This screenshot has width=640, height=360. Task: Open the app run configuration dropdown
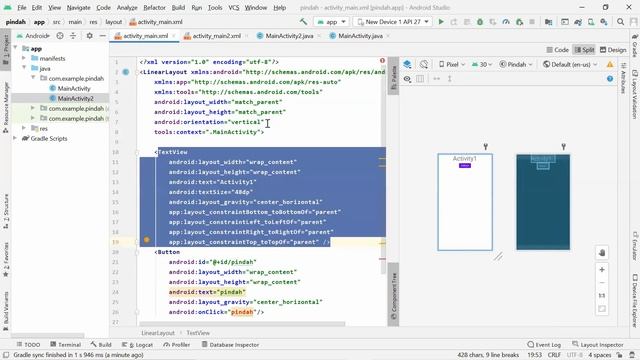[x=331, y=22]
